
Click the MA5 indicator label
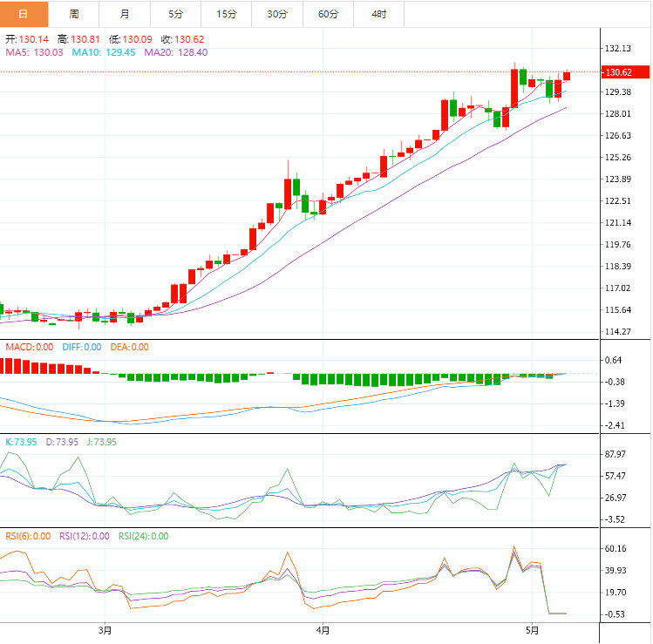coord(34,52)
